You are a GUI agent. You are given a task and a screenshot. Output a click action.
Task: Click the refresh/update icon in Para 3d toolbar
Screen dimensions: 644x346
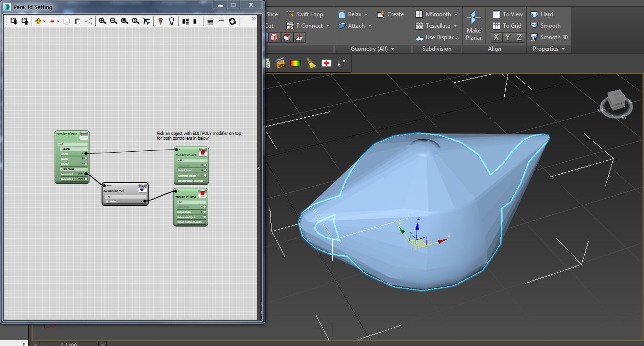(233, 21)
